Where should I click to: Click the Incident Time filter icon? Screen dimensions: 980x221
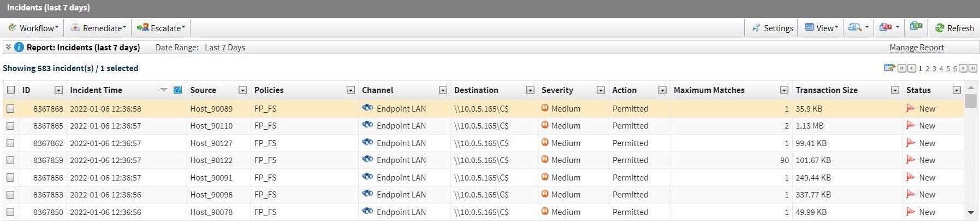click(x=177, y=90)
